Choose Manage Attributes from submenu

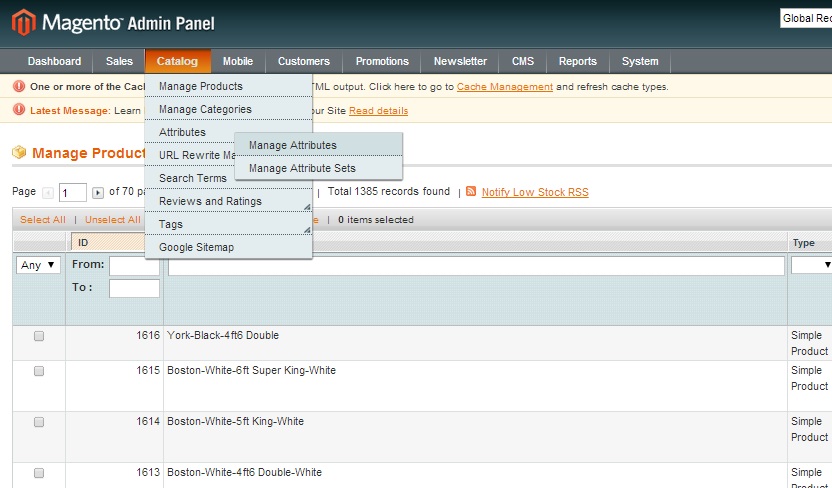293,146
